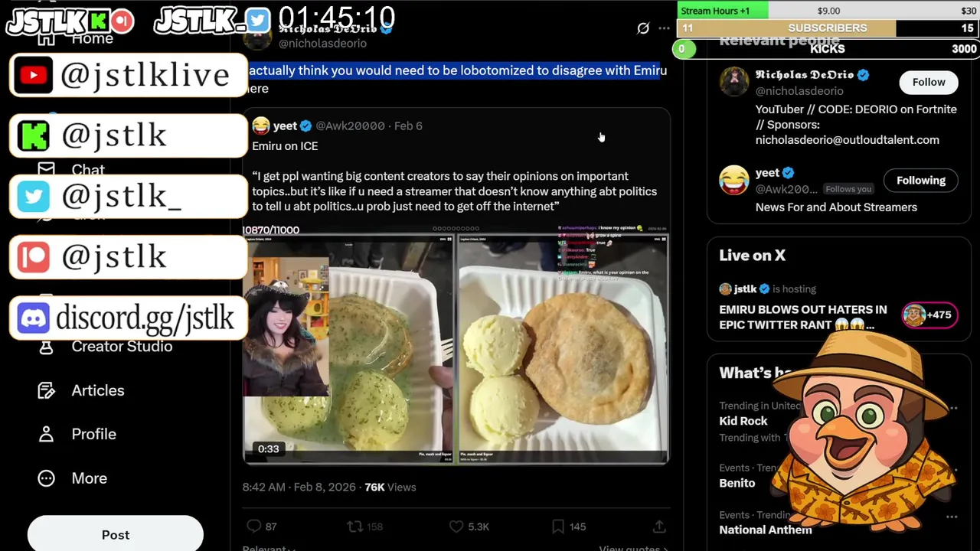Viewport: 980px width, 551px height.
Task: Click the share icon below post
Action: click(x=659, y=527)
